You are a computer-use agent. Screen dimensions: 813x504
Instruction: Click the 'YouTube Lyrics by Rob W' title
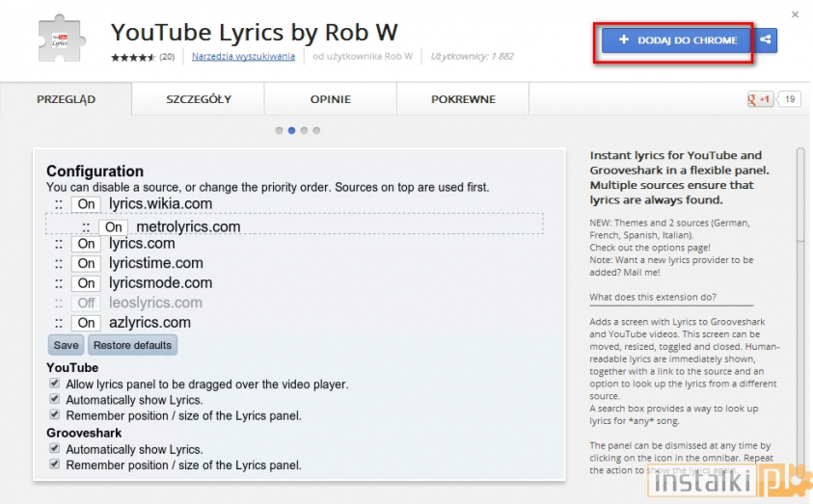click(x=254, y=33)
